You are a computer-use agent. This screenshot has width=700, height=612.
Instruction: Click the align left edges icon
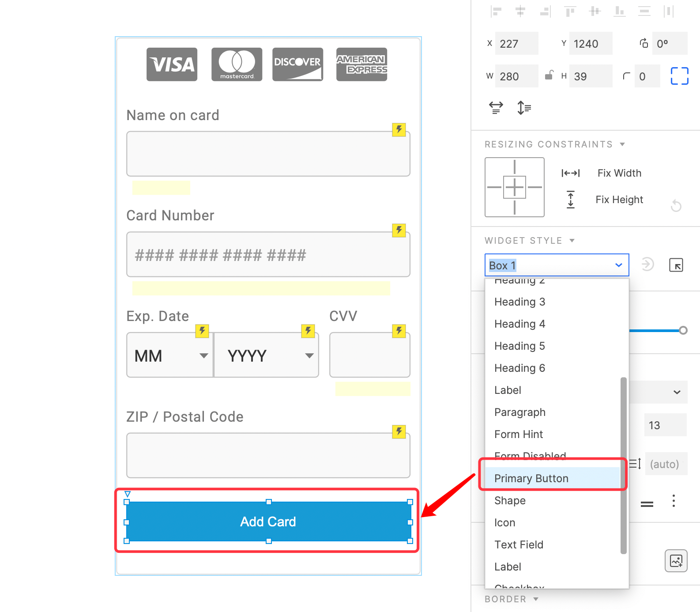(496, 11)
